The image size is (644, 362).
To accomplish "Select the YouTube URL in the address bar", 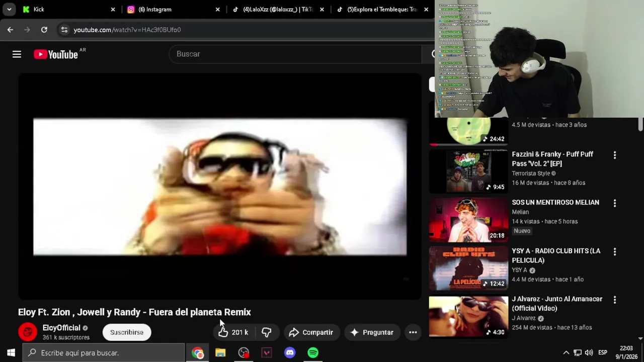I will [x=127, y=30].
